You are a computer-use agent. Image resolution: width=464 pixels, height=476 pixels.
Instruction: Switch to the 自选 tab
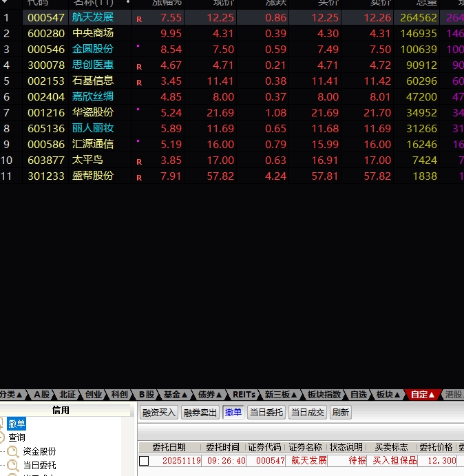pos(359,395)
